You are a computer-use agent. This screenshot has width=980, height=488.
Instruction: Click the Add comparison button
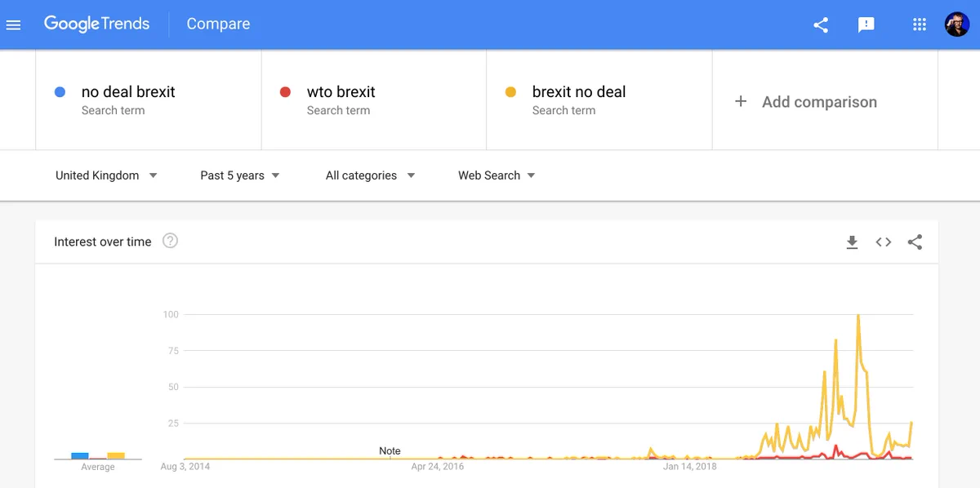[805, 101]
